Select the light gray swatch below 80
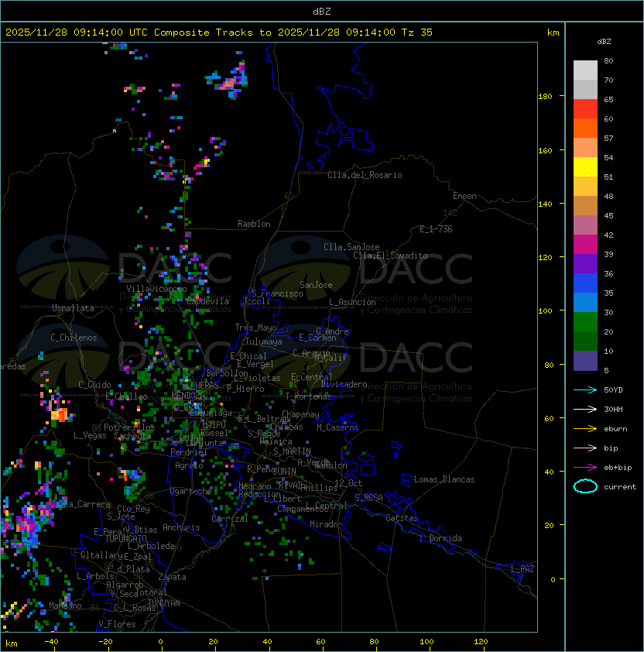Image resolution: width=644 pixels, height=652 pixels. click(585, 70)
